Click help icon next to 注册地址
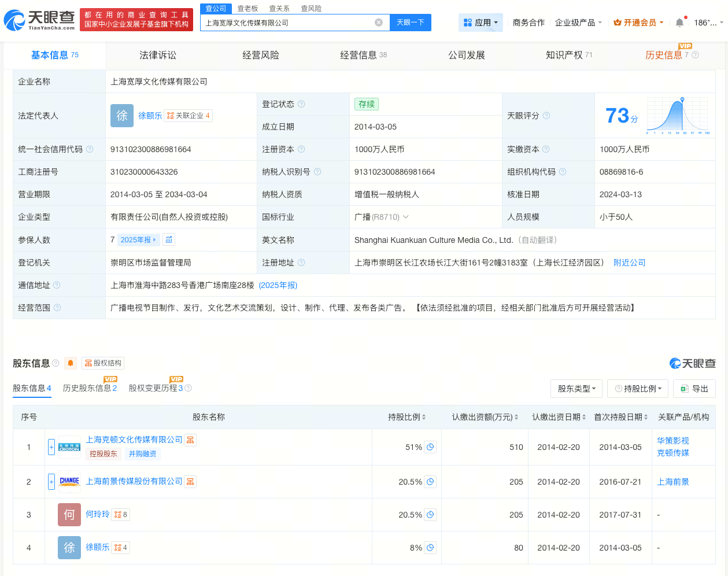The width and height of the screenshot is (728, 576). [x=301, y=263]
